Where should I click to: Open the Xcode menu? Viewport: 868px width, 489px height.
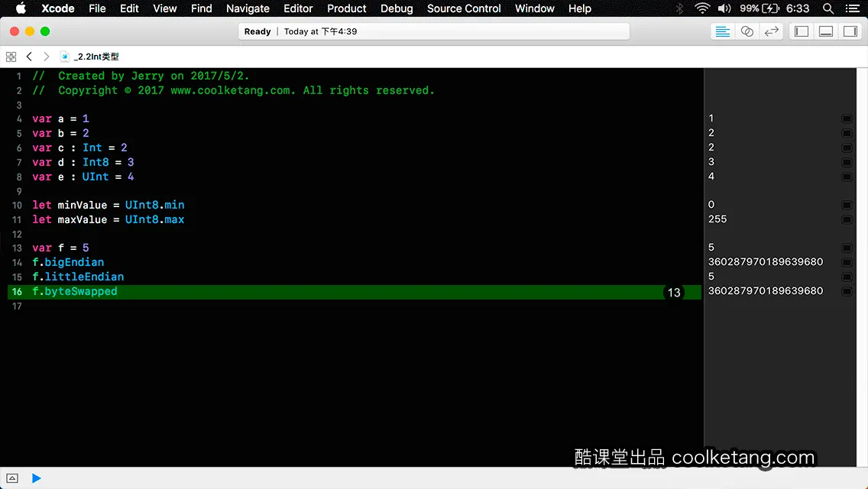point(58,8)
